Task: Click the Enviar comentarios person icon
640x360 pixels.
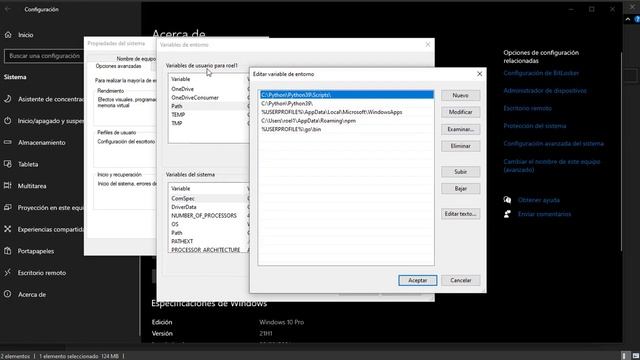Action: (x=507, y=214)
